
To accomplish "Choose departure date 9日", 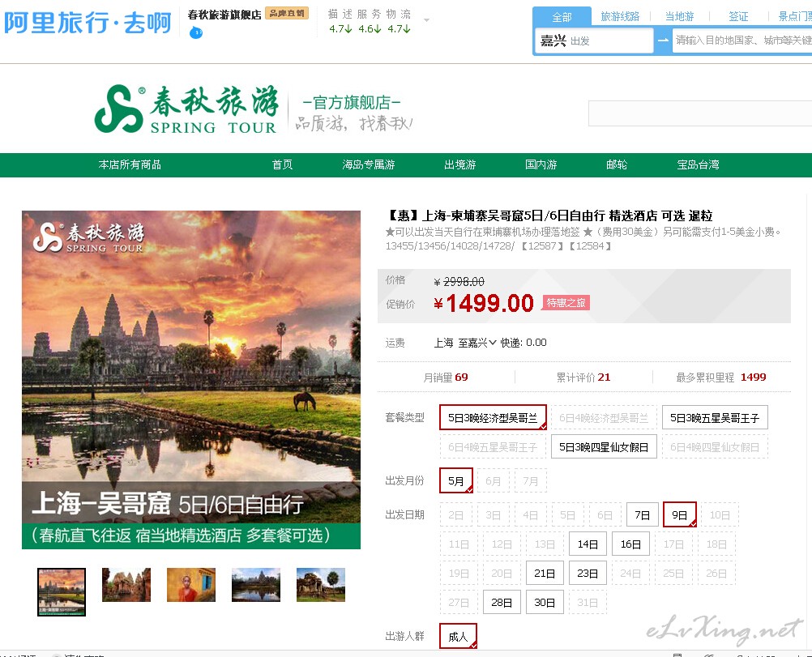I will point(679,515).
